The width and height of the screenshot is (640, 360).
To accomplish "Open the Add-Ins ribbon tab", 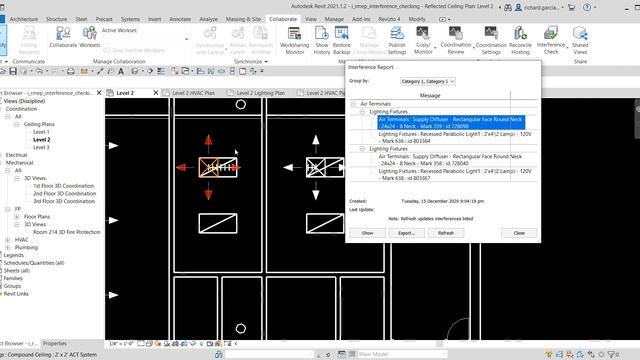I will coord(361,19).
